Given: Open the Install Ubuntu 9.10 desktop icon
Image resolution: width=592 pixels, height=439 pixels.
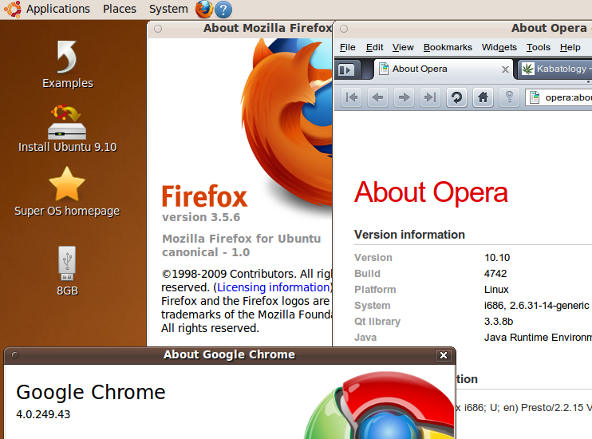Looking at the screenshot, I should coord(67,128).
